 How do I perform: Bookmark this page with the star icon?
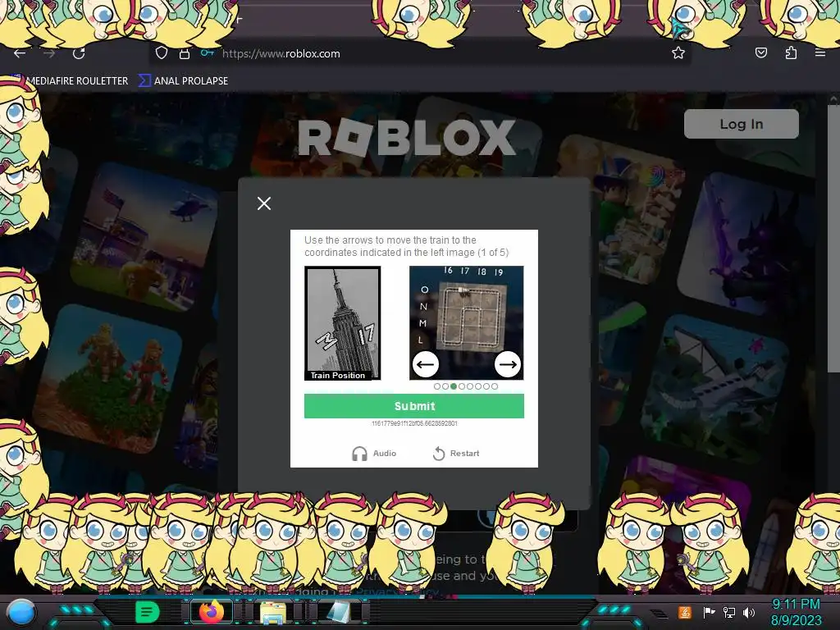pyautogui.click(x=678, y=53)
